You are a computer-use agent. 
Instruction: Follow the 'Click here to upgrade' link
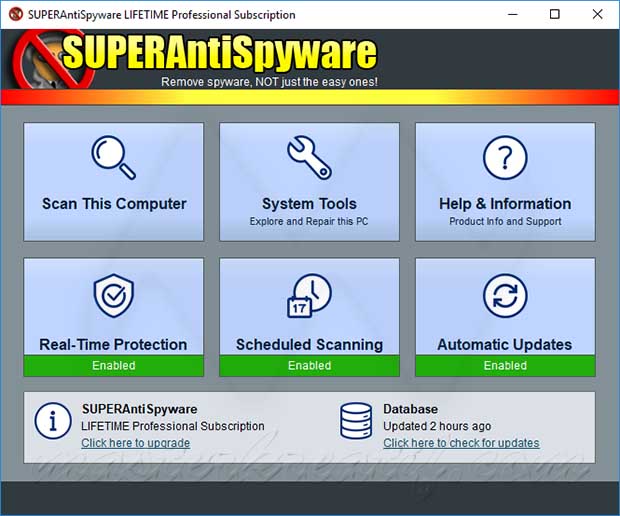point(136,443)
